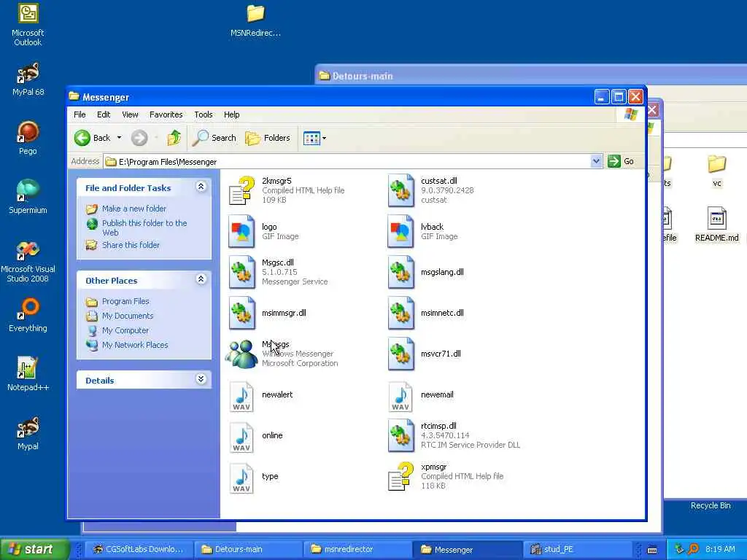Viewport: 747px width, 560px height.
Task: Select the msgslang.dll file icon
Action: [400, 272]
